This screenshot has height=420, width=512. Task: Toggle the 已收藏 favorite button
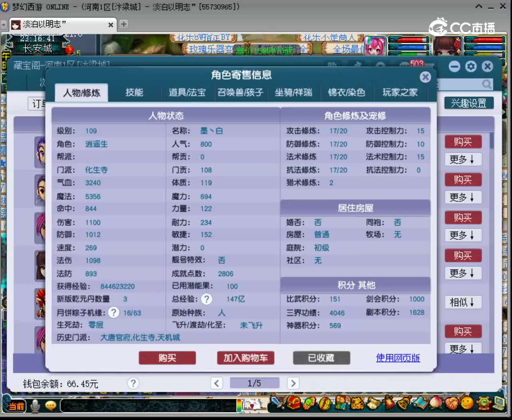[x=321, y=358]
